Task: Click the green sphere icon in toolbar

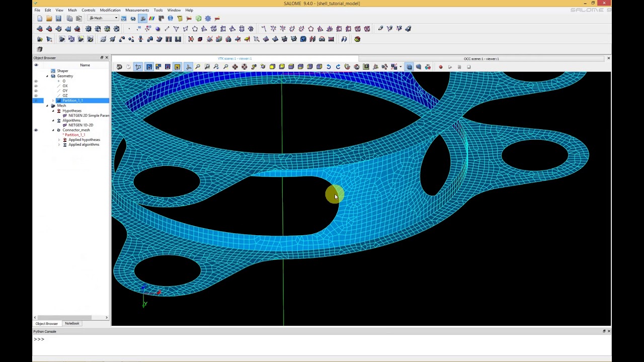Action: pyautogui.click(x=357, y=39)
